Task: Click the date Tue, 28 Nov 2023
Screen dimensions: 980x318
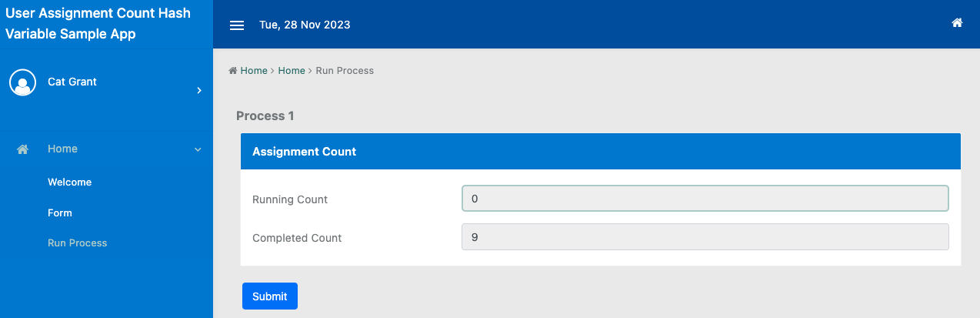Action: (305, 25)
